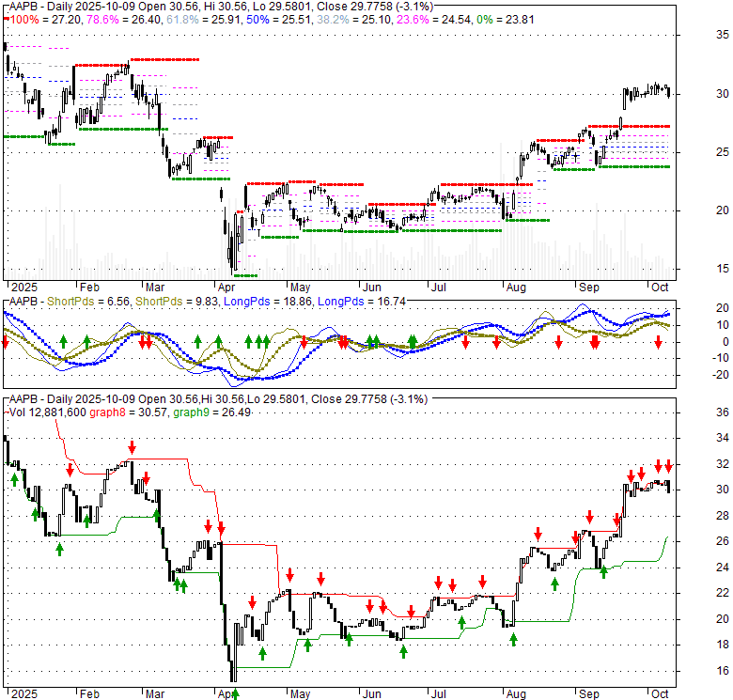Click the Jun label on top chart axis
The image size is (733, 700).
point(371,288)
